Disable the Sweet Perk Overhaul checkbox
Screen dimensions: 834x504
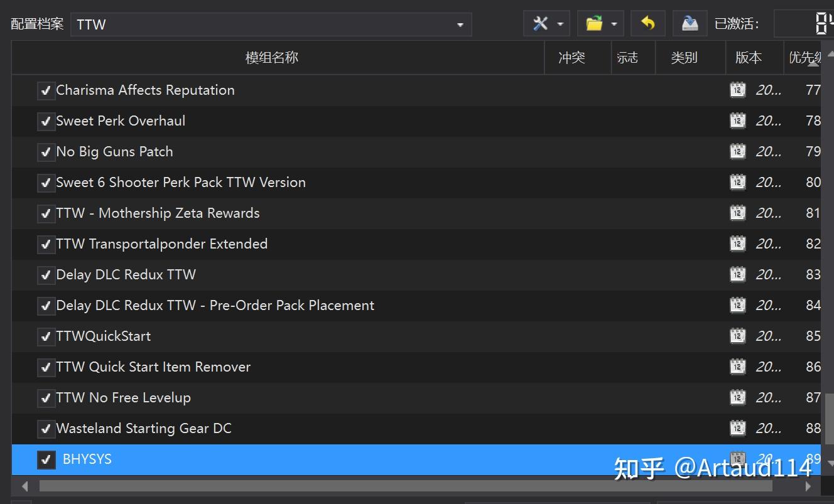[x=45, y=121]
